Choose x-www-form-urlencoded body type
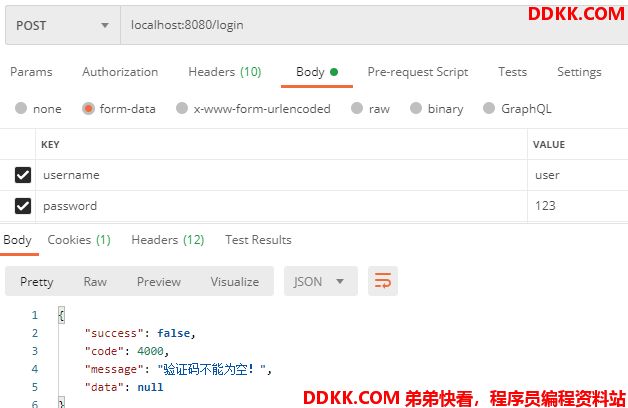 (x=182, y=109)
